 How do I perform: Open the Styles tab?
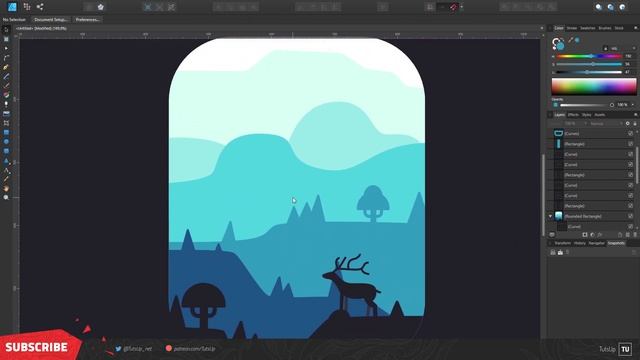[x=587, y=115]
